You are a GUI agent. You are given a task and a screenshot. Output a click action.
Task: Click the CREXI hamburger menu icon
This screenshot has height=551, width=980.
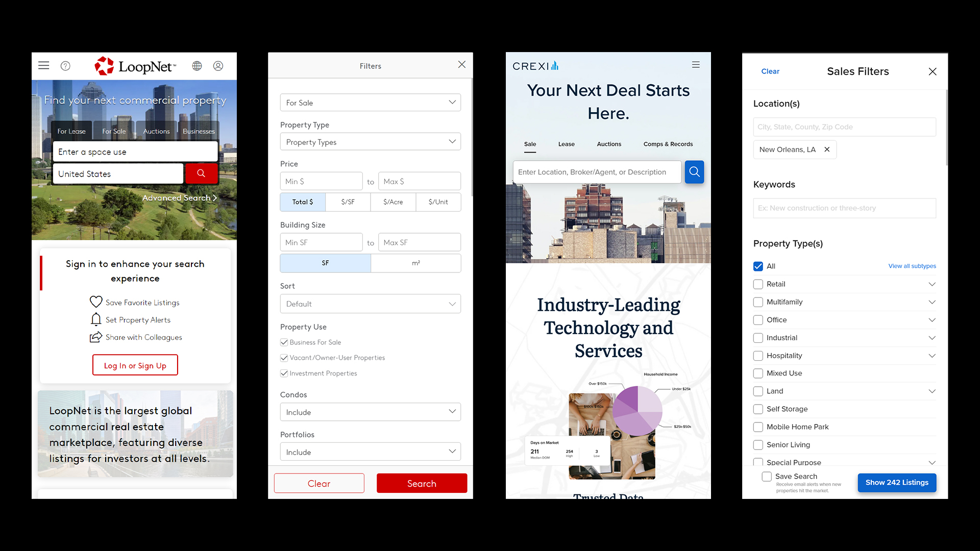click(696, 65)
